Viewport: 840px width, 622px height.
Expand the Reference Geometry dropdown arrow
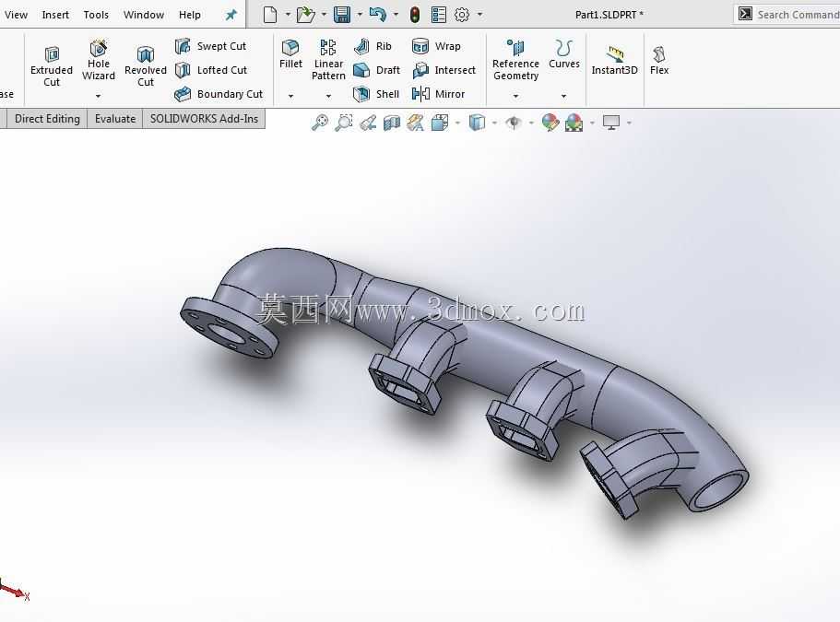(515, 96)
